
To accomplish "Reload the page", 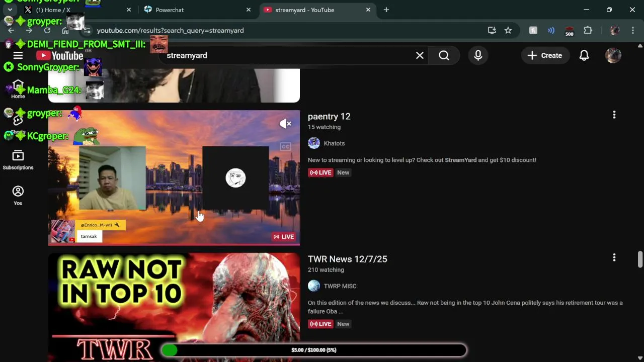I will pos(47,30).
